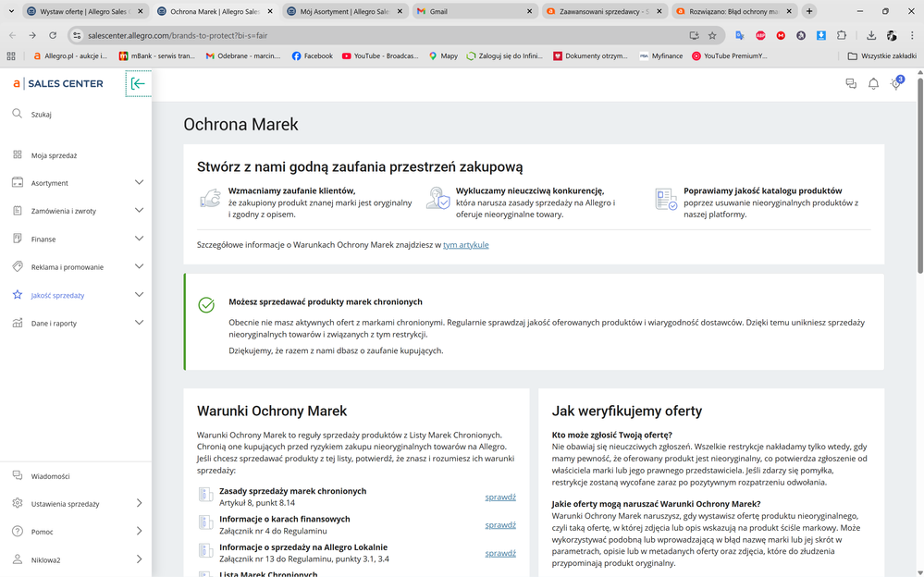Image resolution: width=924 pixels, height=577 pixels.
Task: Collapse the Sales Center sidebar
Action: pyautogui.click(x=138, y=84)
